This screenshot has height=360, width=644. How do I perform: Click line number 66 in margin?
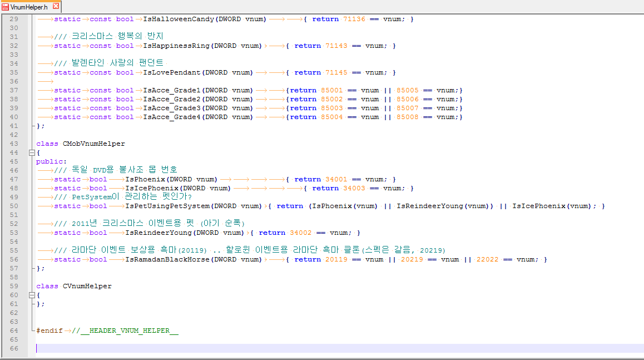coord(14,348)
